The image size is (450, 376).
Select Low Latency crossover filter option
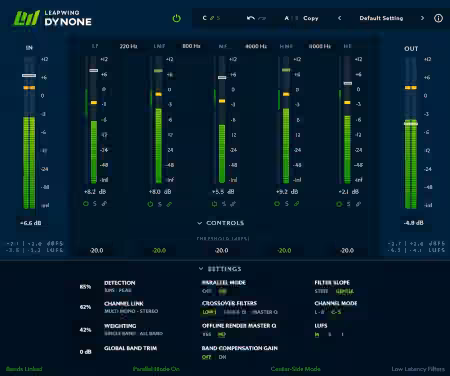[x=209, y=312]
